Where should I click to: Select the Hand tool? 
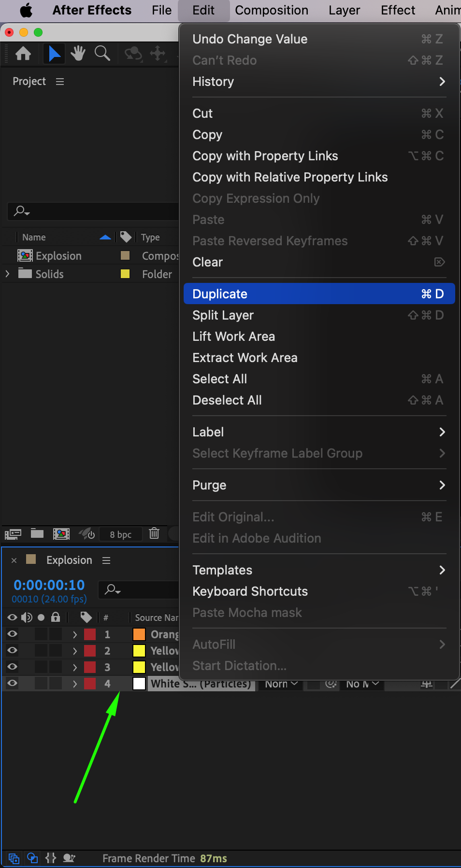pyautogui.click(x=78, y=54)
